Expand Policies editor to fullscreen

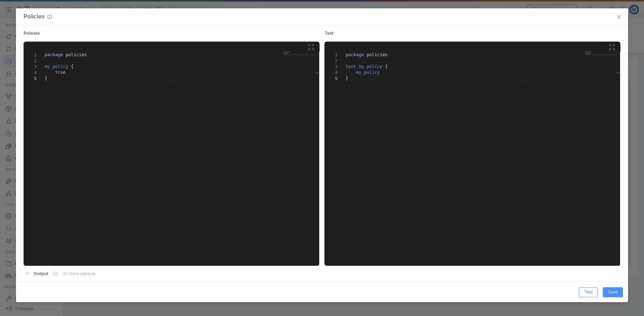pos(311,47)
